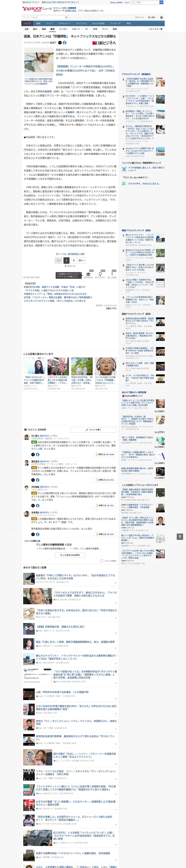Click the blue web search magnifier button

click(x=161, y=2)
